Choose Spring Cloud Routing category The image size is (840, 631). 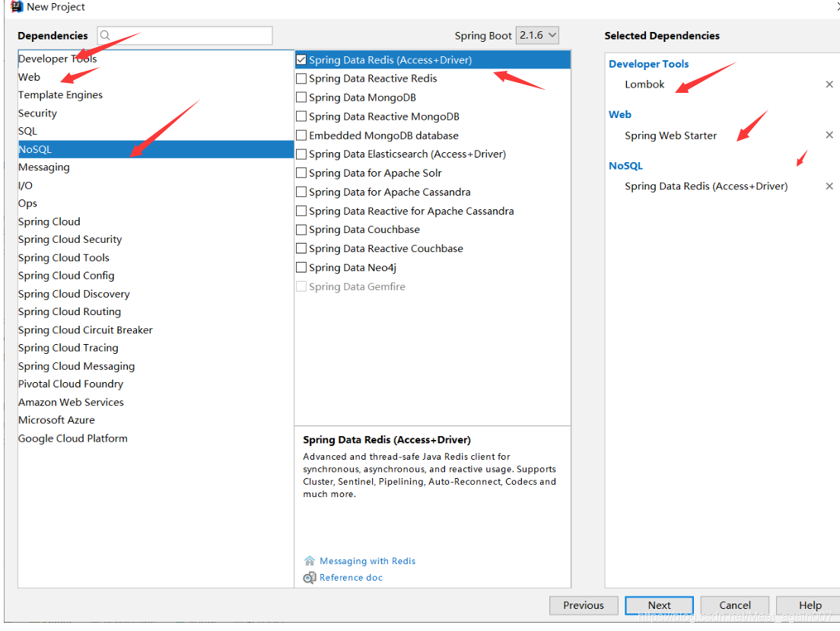pos(70,311)
